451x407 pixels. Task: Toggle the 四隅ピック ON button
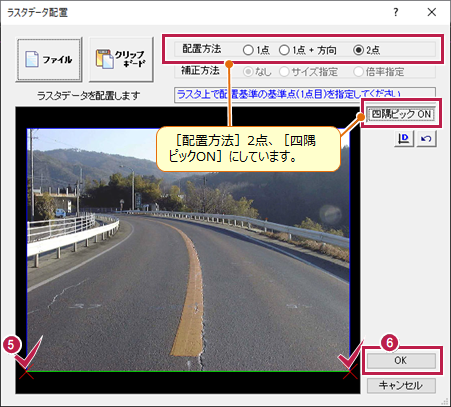tap(401, 114)
